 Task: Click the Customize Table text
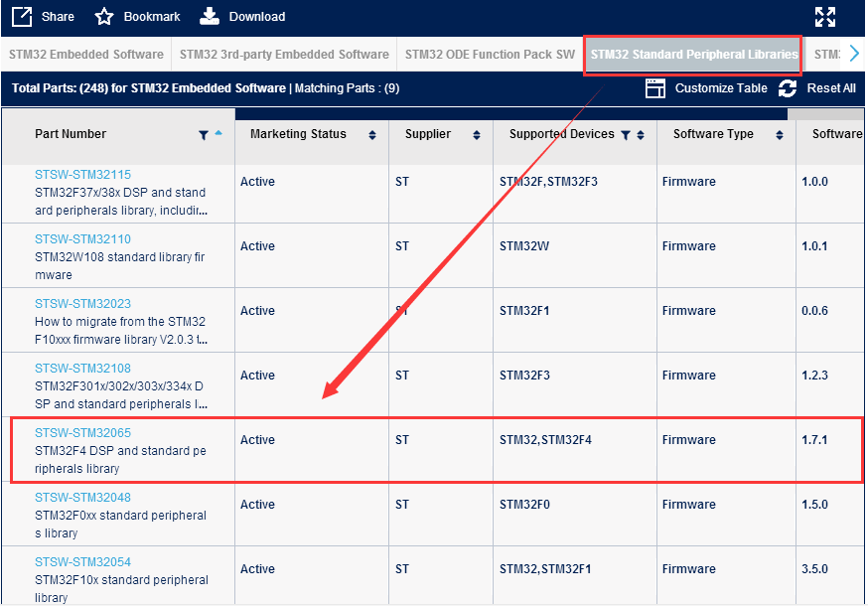[721, 88]
